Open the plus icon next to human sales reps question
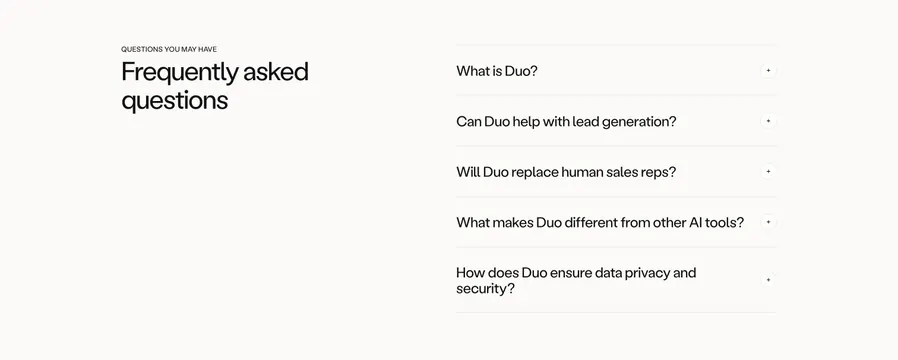Screen dimensions: 898x360 [768, 172]
